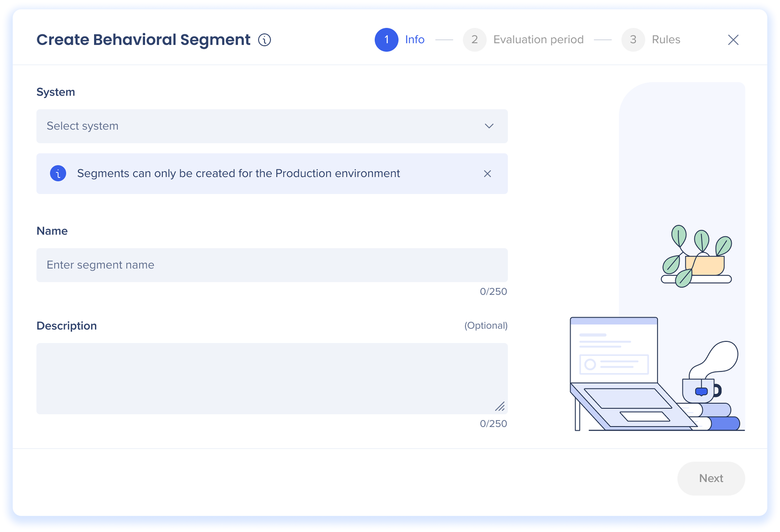Click step 1 circle in wizard
The height and width of the screenshot is (532, 780).
(386, 40)
